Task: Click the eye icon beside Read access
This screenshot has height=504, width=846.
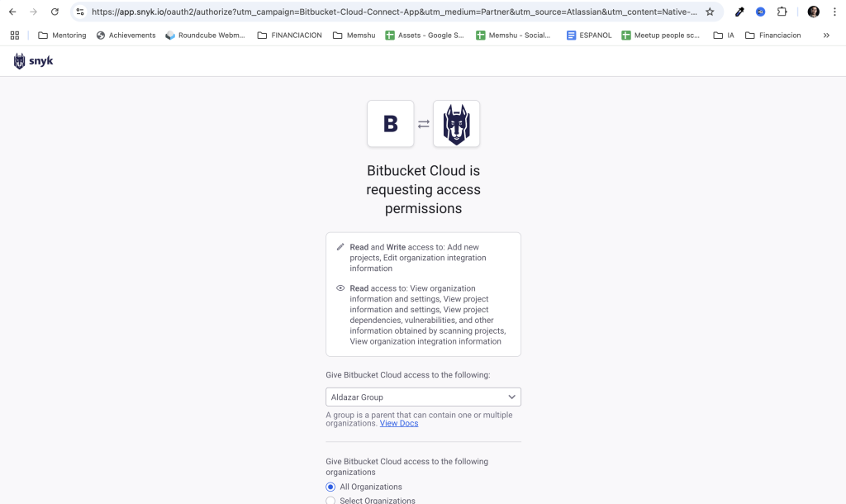Action: click(340, 288)
